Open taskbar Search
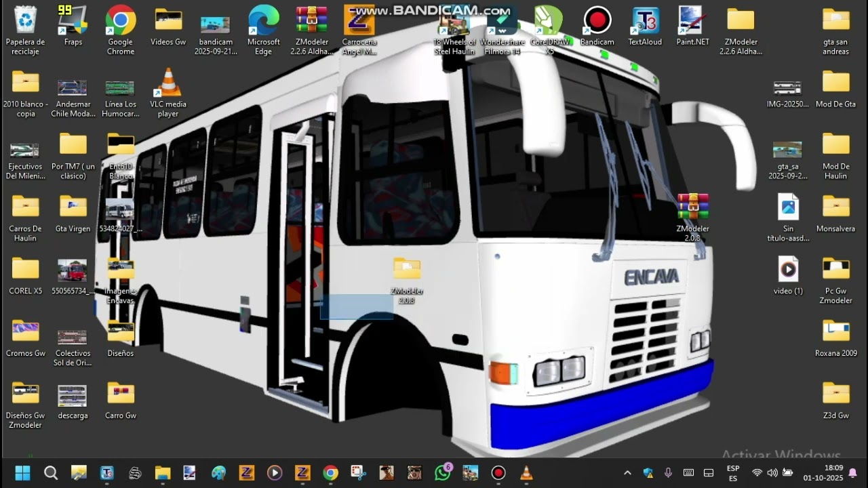The height and width of the screenshot is (488, 868). click(51, 472)
